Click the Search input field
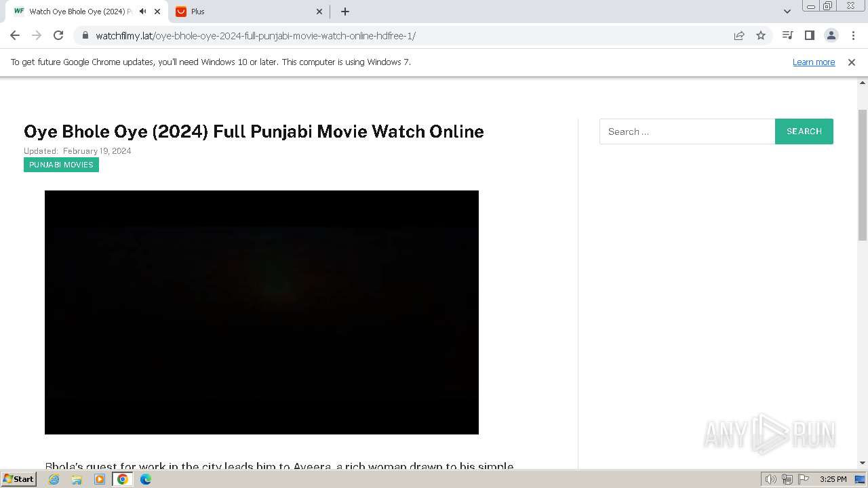Viewport: 868px width, 488px height. [x=687, y=131]
